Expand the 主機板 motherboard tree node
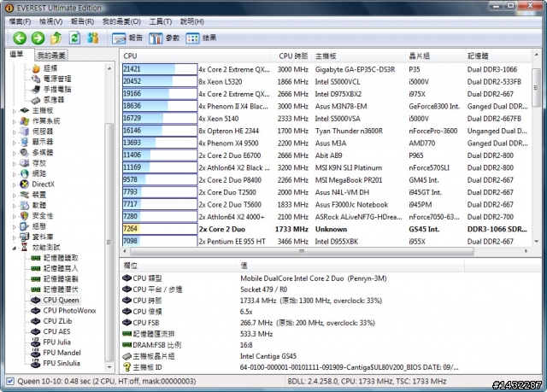The width and height of the screenshot is (547, 392). click(x=15, y=111)
